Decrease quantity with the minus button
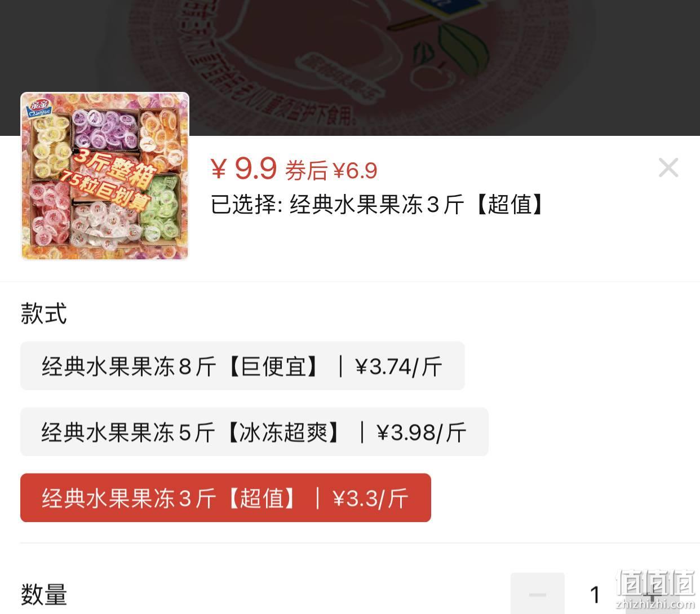 coord(538,594)
